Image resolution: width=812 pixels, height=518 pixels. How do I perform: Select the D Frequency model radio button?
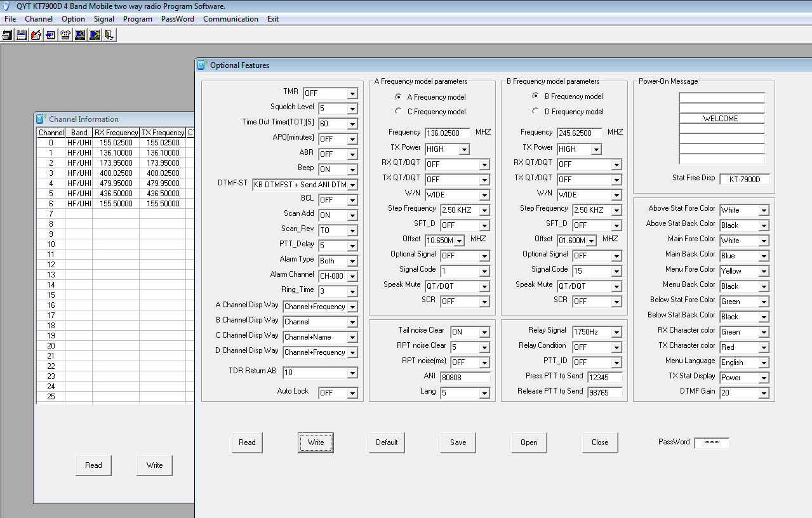(x=535, y=111)
